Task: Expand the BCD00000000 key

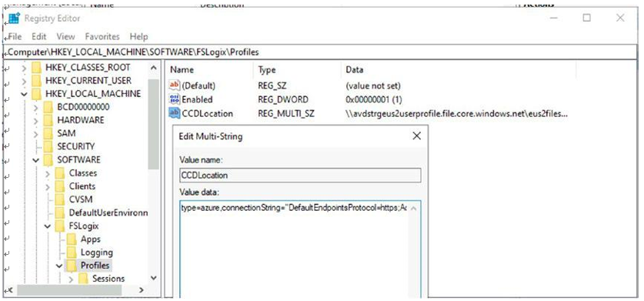Action: pos(36,107)
